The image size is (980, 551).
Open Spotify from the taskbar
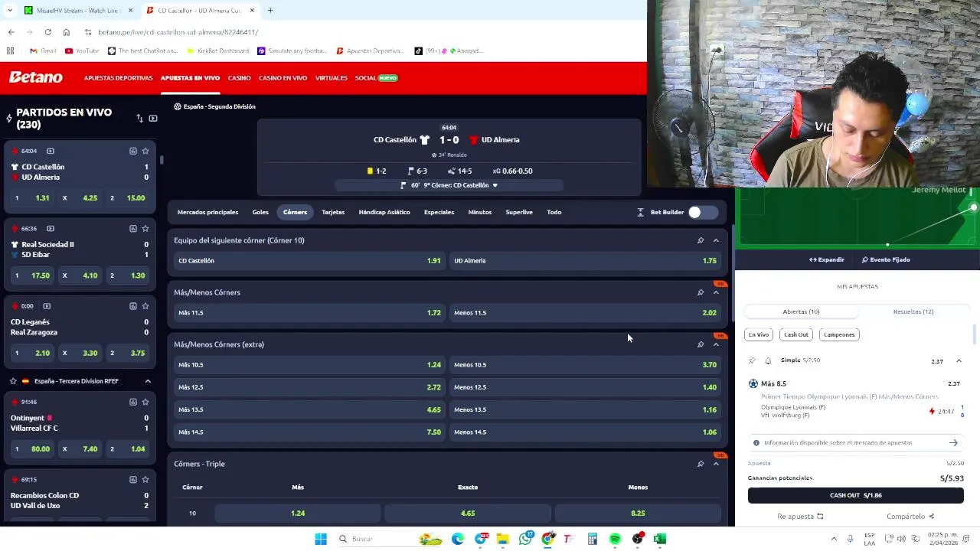pos(615,539)
